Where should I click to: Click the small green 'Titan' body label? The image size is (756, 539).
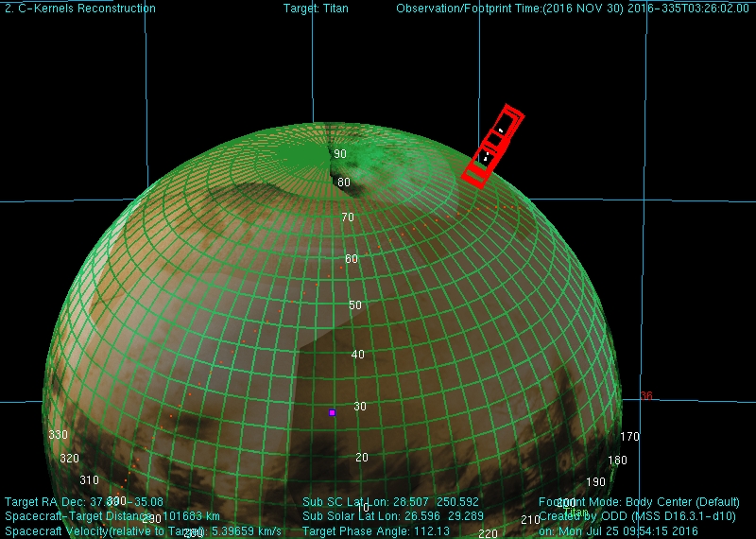(x=576, y=512)
